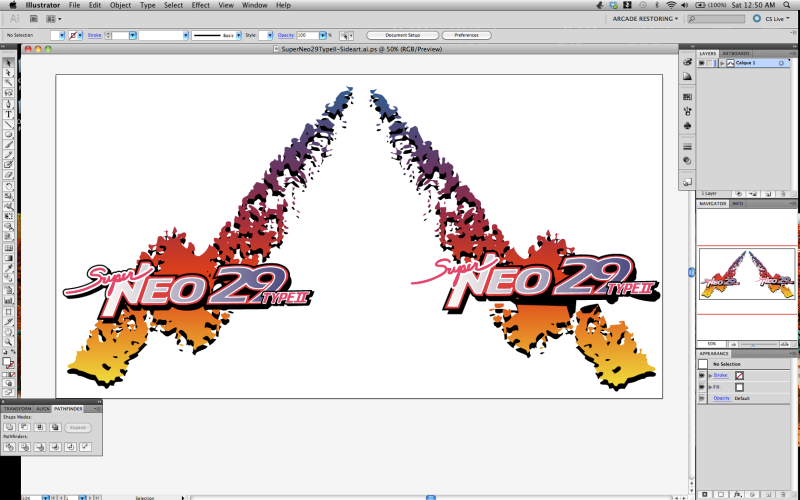Click the Expand button in Pathfinder
The height and width of the screenshot is (500, 800).
(78, 428)
